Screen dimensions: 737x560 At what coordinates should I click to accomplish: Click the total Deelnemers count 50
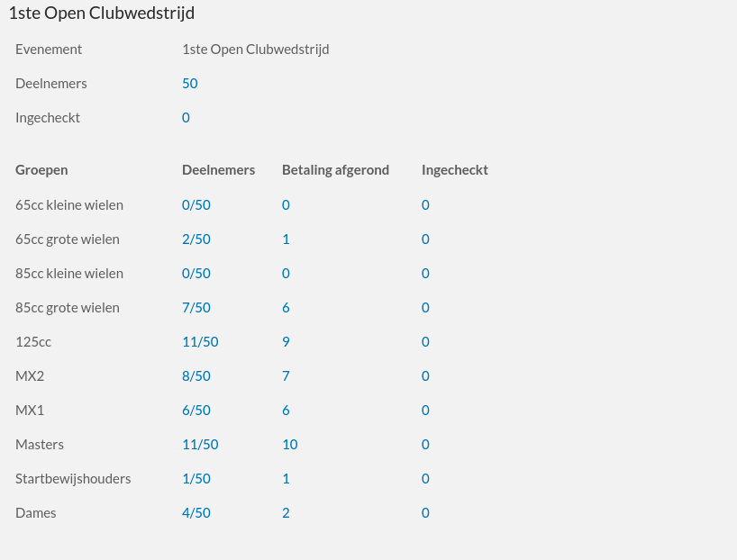[189, 84]
